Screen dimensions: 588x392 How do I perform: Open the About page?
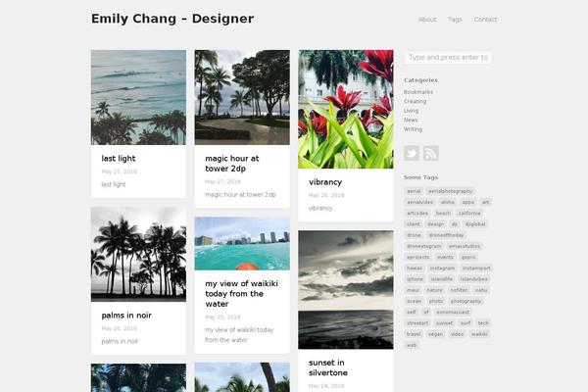click(427, 20)
